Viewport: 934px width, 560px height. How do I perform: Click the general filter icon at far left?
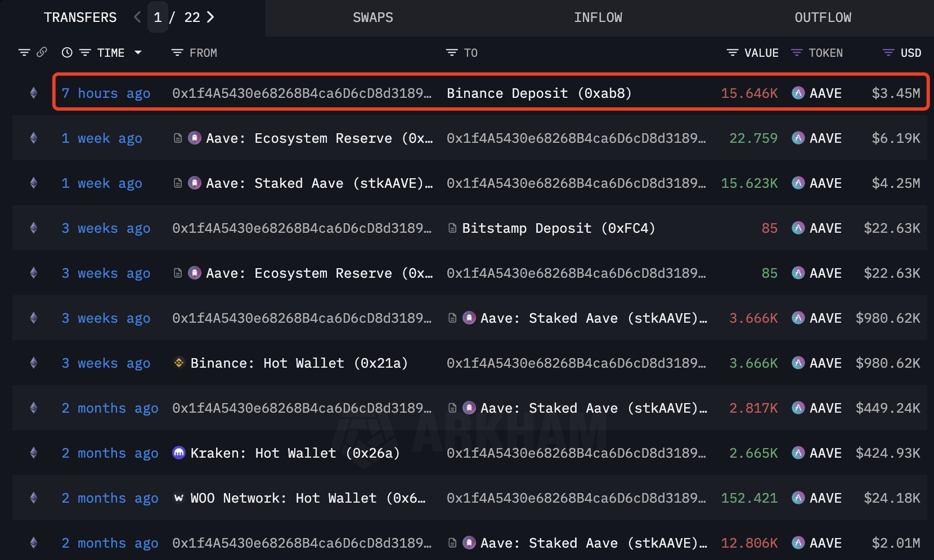point(24,52)
